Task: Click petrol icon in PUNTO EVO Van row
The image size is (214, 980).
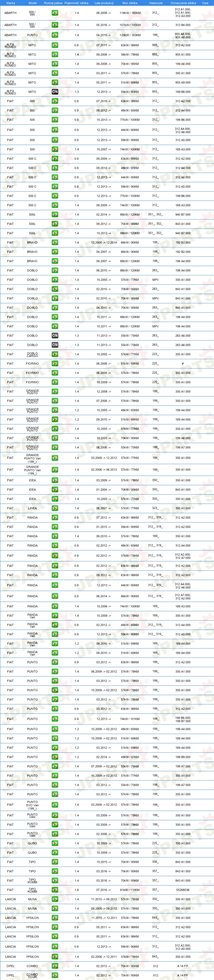Action: 55,805
